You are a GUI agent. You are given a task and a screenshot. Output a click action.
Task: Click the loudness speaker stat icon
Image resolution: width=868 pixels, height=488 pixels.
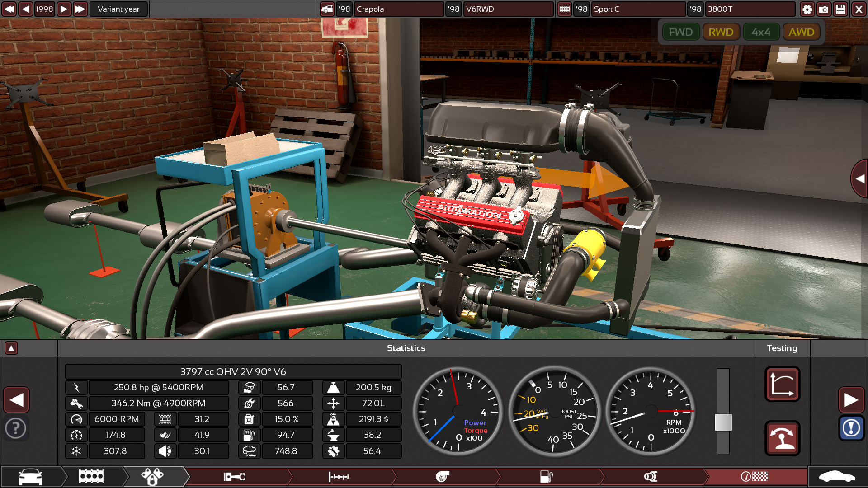tap(165, 451)
